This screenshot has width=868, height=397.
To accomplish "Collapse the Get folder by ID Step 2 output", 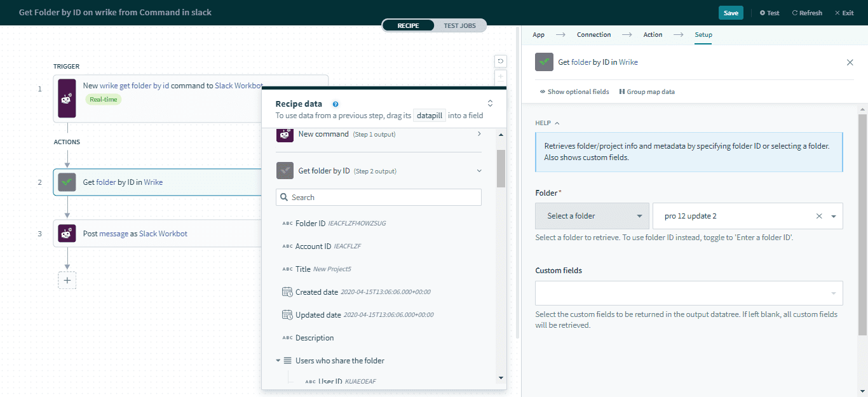I will click(479, 170).
